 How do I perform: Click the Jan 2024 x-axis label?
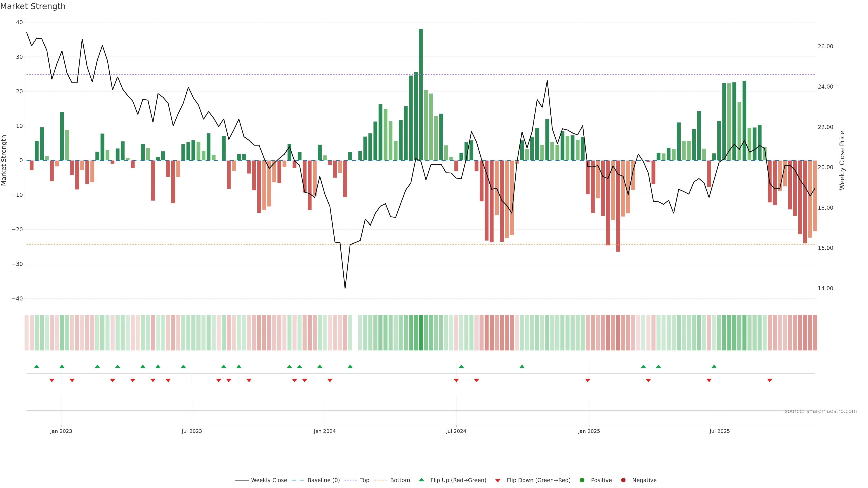tap(325, 431)
